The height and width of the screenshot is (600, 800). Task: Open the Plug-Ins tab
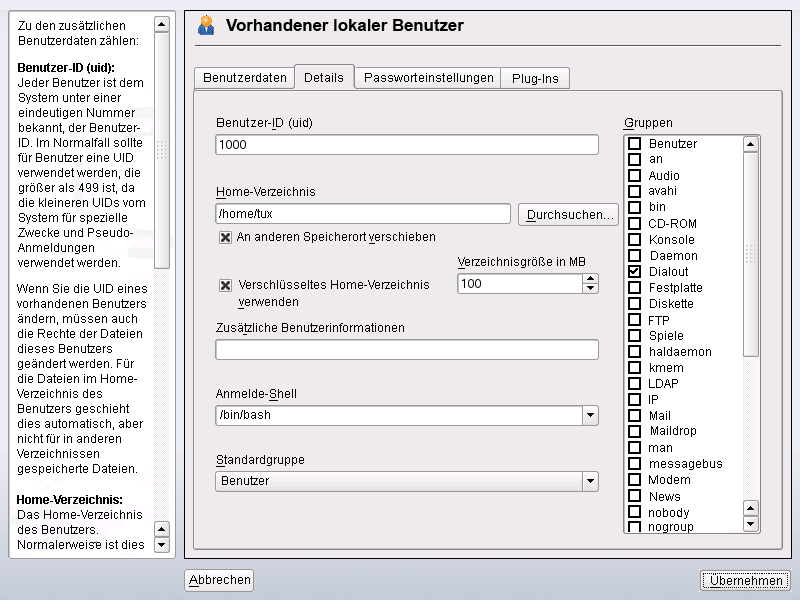click(535, 79)
